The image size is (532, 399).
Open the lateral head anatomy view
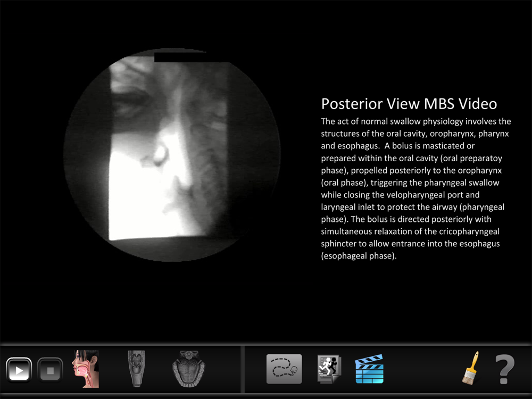pos(86,369)
